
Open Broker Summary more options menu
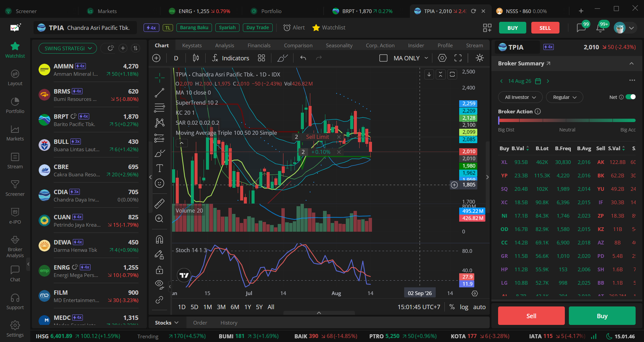(x=632, y=80)
